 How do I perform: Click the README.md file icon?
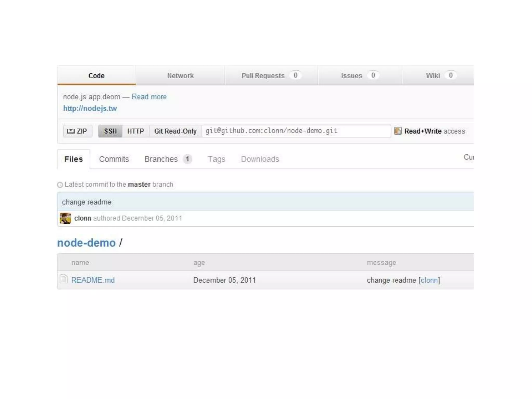coord(63,279)
